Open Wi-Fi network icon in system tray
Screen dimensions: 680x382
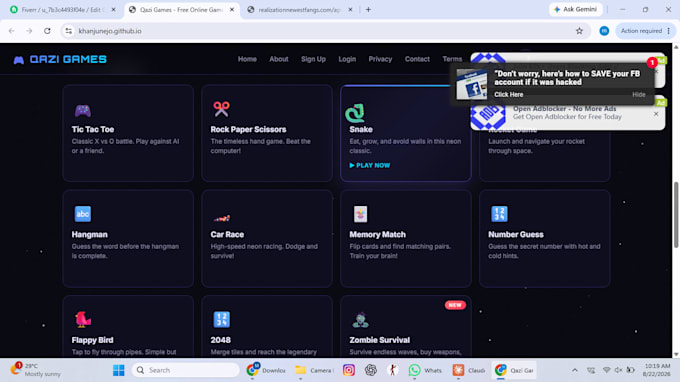coord(606,370)
